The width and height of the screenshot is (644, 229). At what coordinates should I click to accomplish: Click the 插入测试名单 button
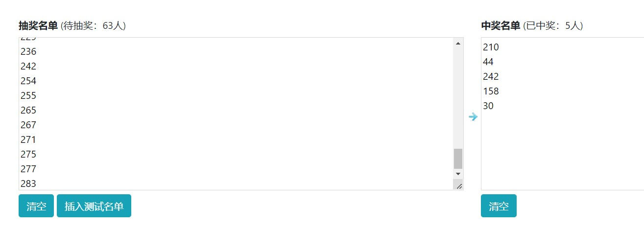pos(94,206)
